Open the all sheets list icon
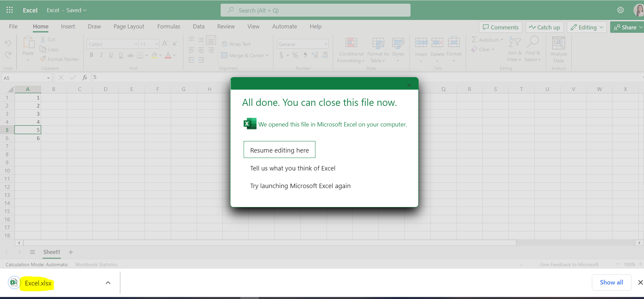The image size is (644, 299). click(32, 252)
